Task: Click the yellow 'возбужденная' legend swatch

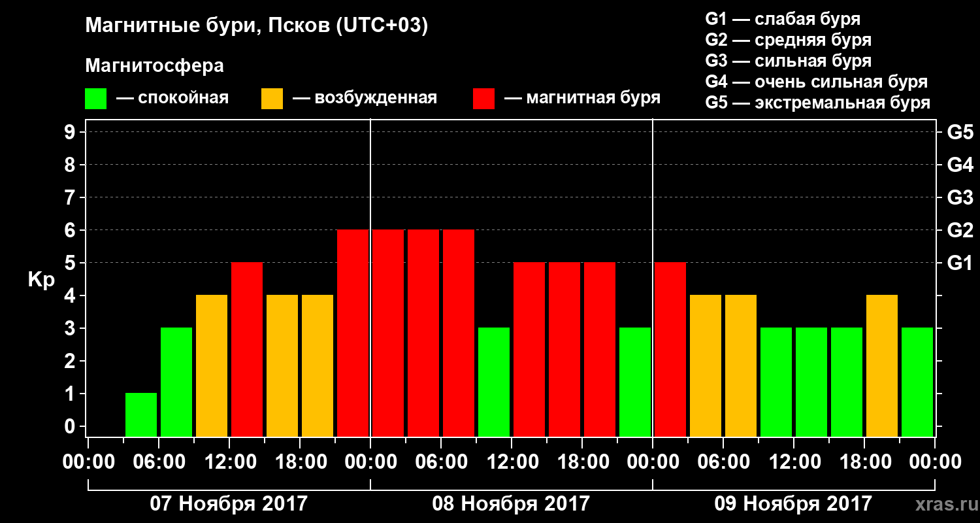Action: 272,99
